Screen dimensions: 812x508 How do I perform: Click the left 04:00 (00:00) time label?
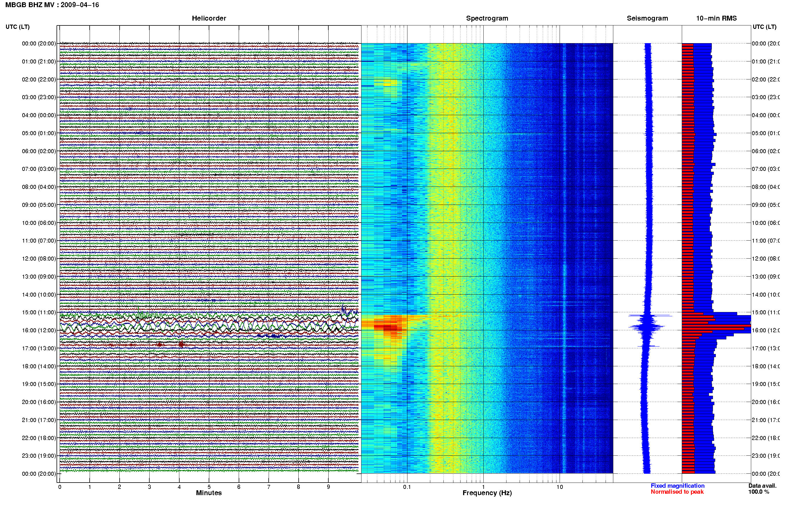39,115
